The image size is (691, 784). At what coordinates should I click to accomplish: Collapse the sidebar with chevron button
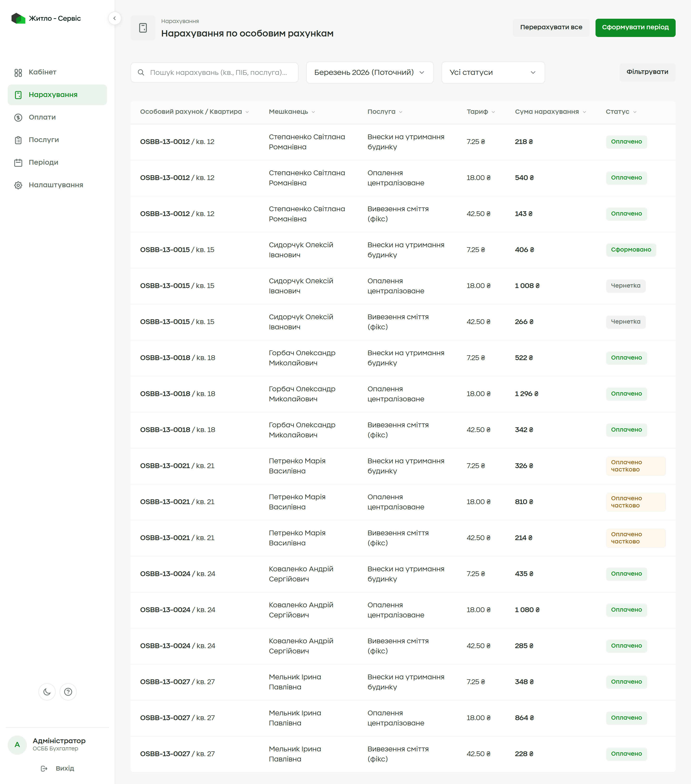pos(114,18)
